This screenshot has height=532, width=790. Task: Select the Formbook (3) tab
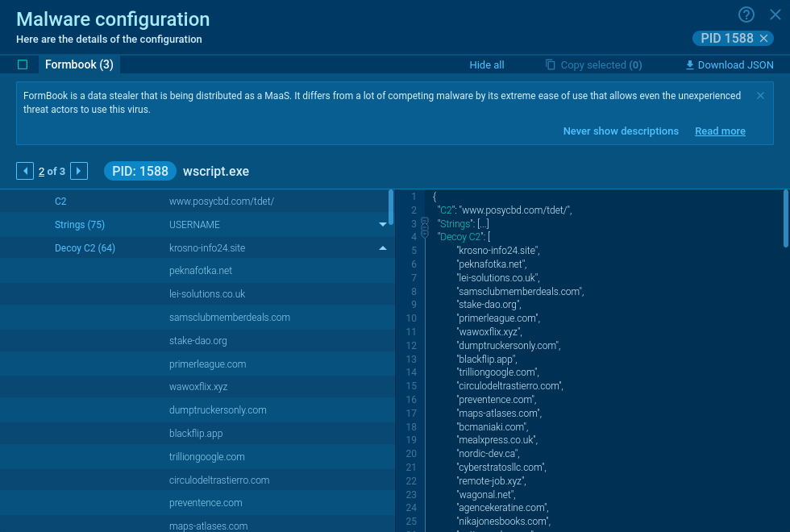tap(79, 64)
